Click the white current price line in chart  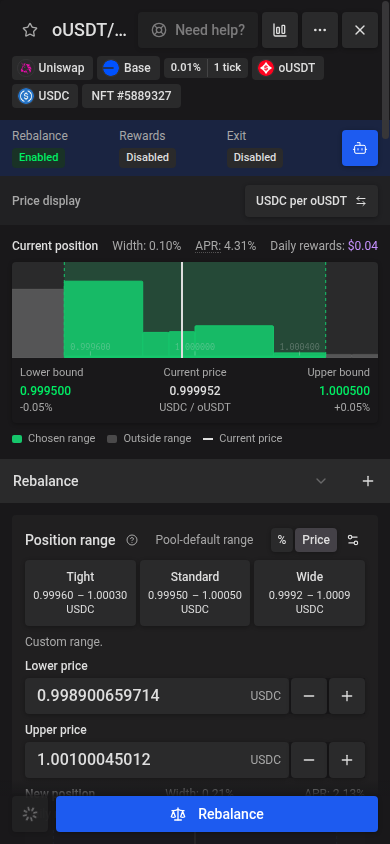tap(182, 310)
